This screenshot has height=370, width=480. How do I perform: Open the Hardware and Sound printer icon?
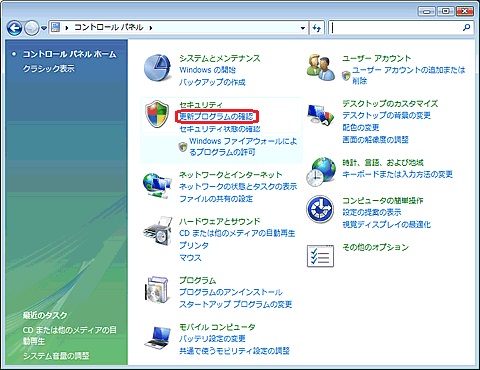coord(158,231)
